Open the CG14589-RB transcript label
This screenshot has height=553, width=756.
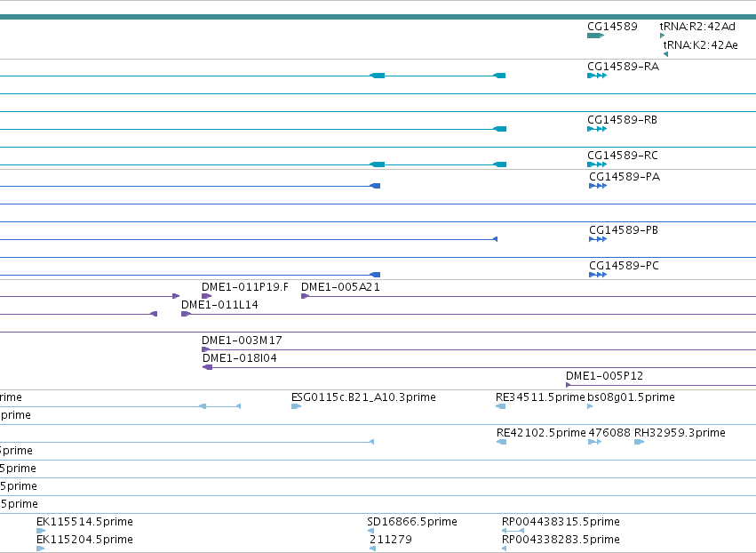click(x=622, y=120)
